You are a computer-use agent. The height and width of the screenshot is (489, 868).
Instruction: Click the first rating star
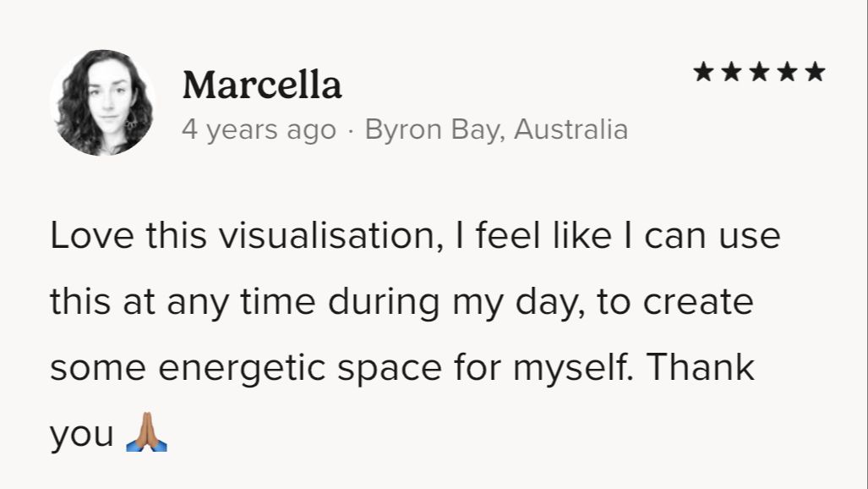pyautogui.click(x=704, y=72)
